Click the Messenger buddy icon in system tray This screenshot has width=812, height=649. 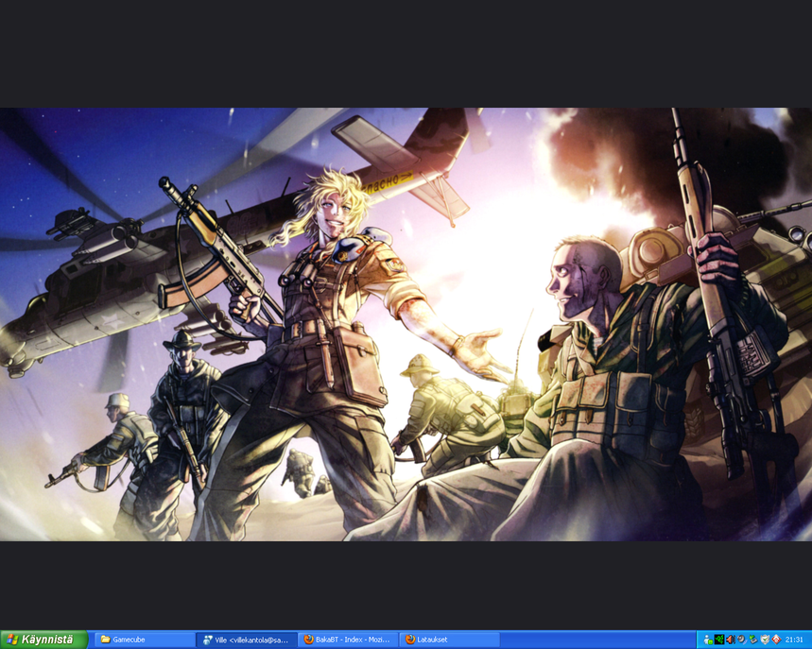tap(708, 640)
